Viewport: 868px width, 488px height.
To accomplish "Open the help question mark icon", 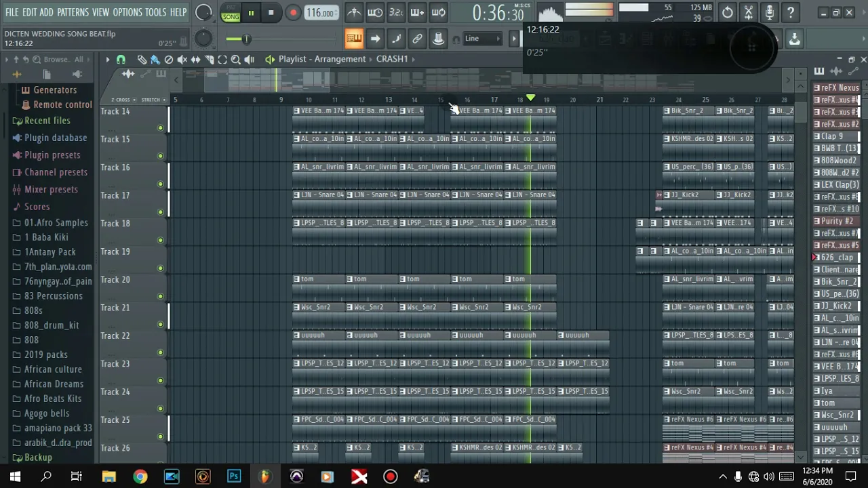I will click(791, 12).
